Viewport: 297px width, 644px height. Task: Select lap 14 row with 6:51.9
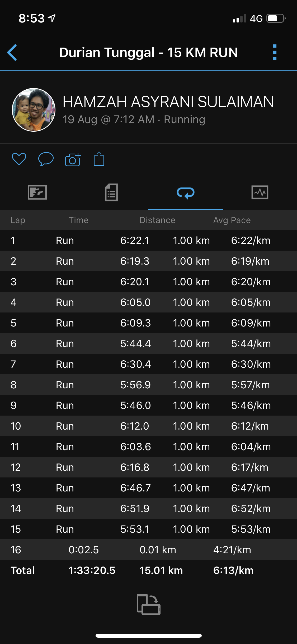[148, 508]
